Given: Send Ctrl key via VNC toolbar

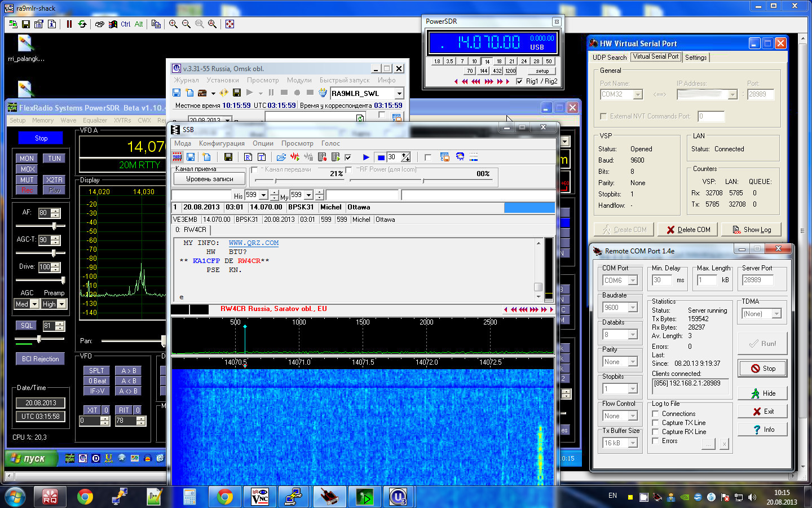Looking at the screenshot, I should click(x=125, y=24).
